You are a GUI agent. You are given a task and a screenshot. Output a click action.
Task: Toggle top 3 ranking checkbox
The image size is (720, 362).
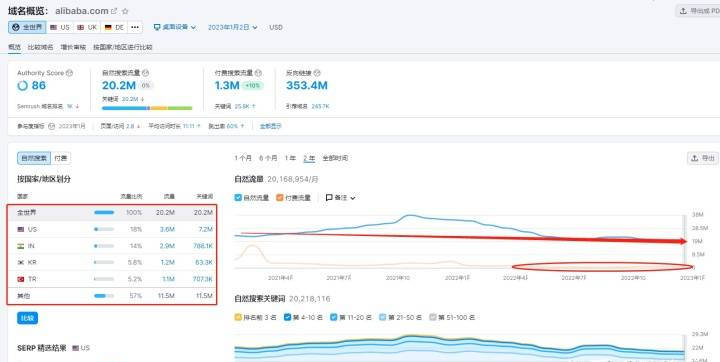pyautogui.click(x=238, y=317)
